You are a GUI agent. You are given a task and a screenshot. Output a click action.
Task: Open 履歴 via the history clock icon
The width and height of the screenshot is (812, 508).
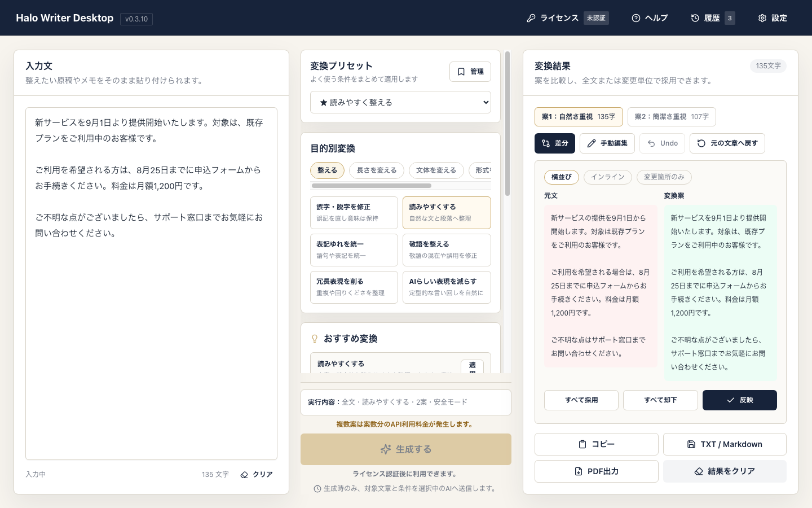695,18
